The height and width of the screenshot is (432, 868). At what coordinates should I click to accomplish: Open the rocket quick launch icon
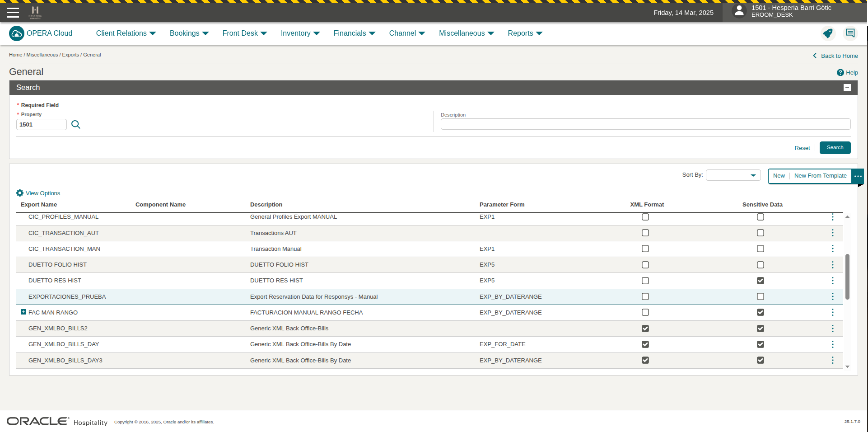[x=827, y=33]
